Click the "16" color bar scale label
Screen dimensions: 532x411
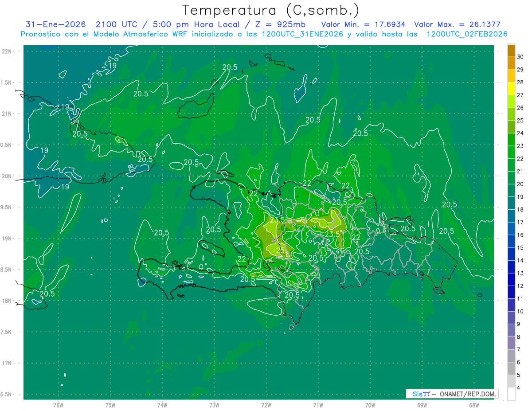tap(521, 235)
